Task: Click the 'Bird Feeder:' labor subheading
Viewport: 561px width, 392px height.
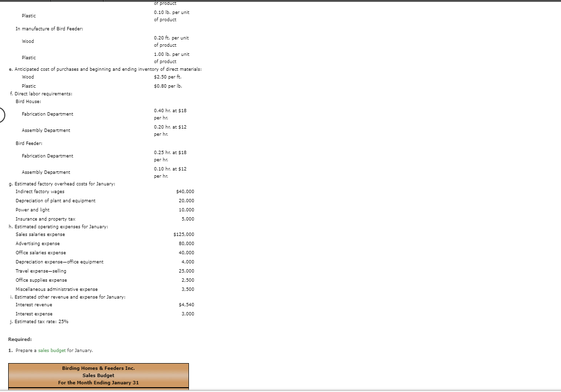Action: (29, 144)
